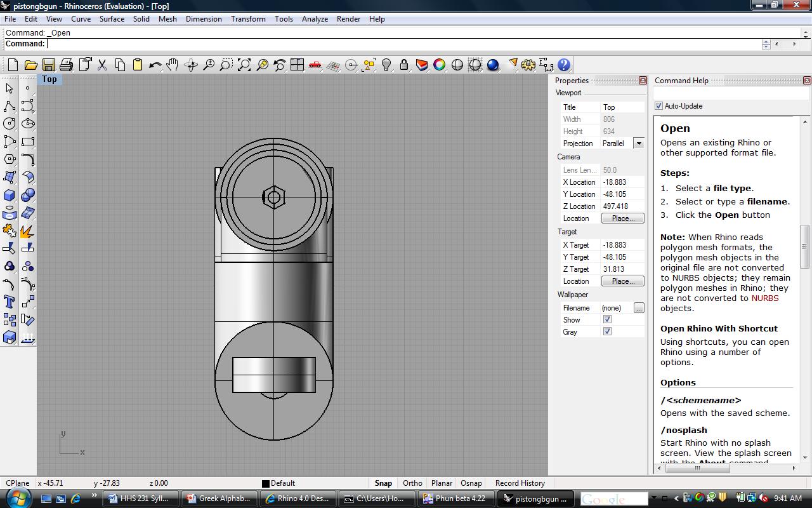
Task: Click the Save file toolbar icon
Action: pos(48,65)
